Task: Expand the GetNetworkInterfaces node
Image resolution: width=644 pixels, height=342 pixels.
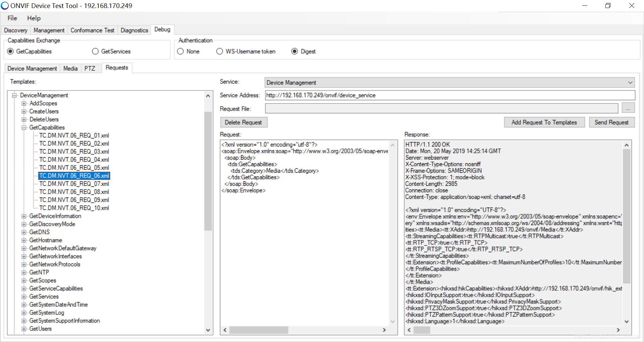Action: [x=24, y=256]
